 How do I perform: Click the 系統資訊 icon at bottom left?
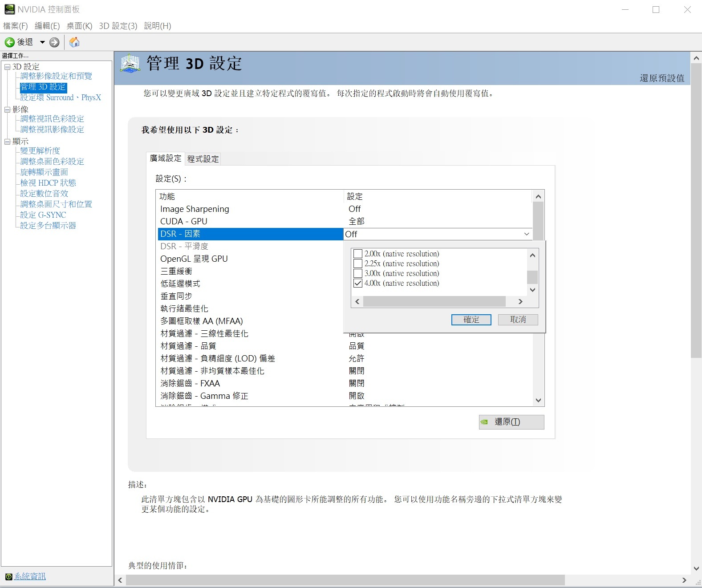(x=8, y=577)
